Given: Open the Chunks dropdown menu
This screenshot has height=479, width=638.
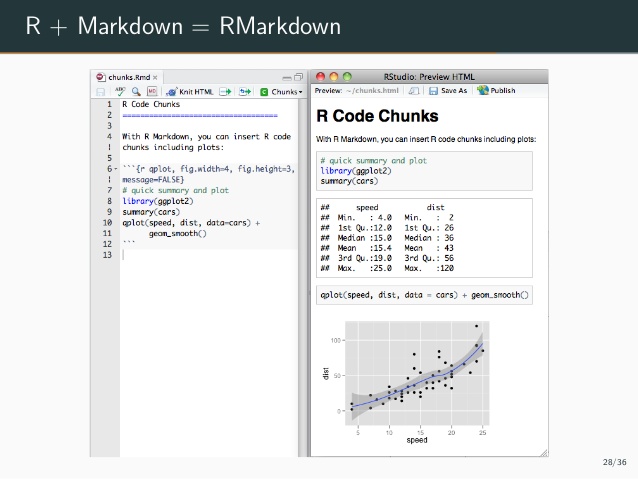Looking at the screenshot, I should coord(282,92).
